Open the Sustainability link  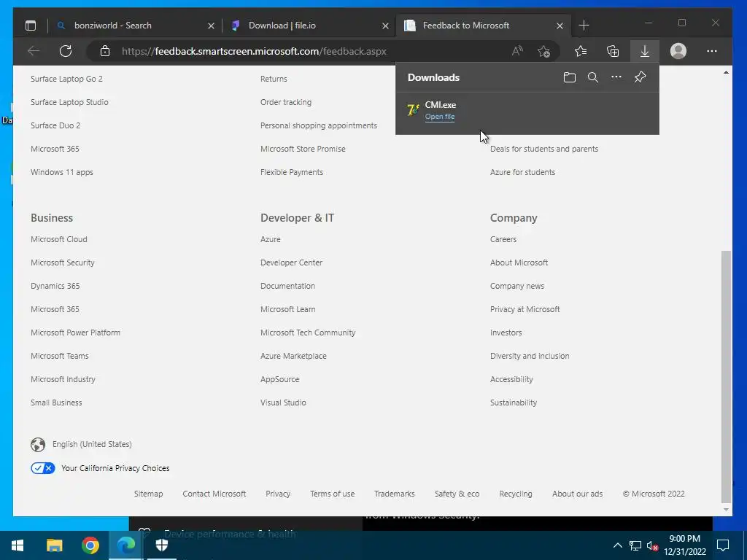tap(514, 402)
